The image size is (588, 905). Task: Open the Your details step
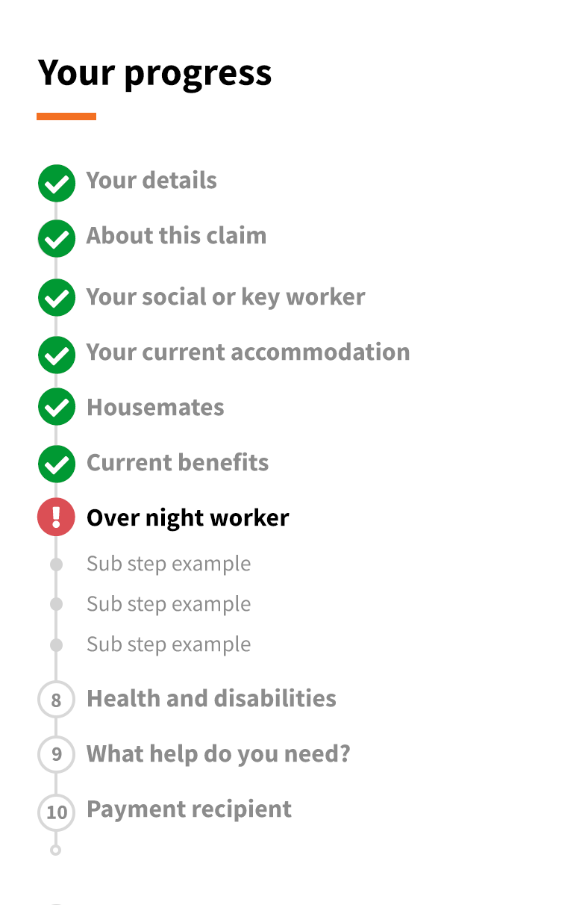pos(151,181)
